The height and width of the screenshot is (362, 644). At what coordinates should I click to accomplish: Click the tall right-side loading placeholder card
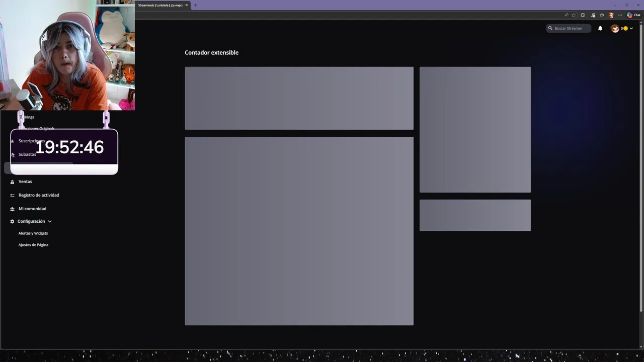tap(475, 130)
